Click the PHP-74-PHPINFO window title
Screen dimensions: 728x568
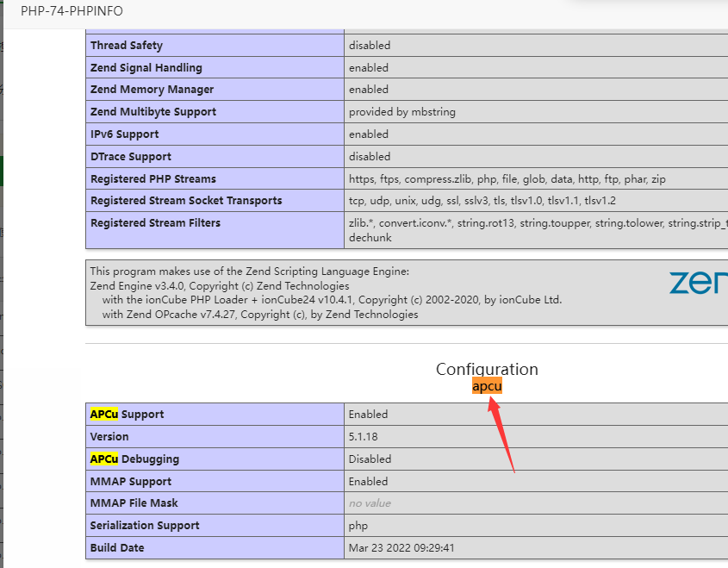tap(72, 11)
